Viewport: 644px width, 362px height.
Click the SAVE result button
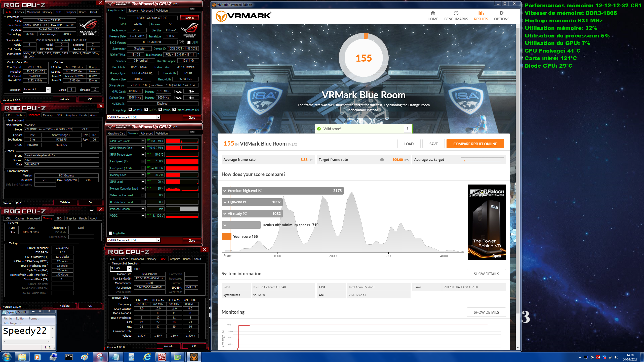point(433,144)
